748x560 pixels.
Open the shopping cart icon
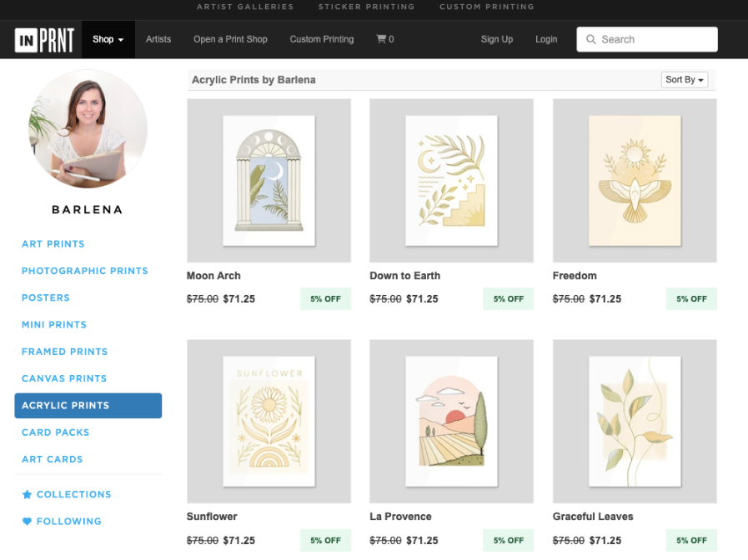click(x=381, y=39)
